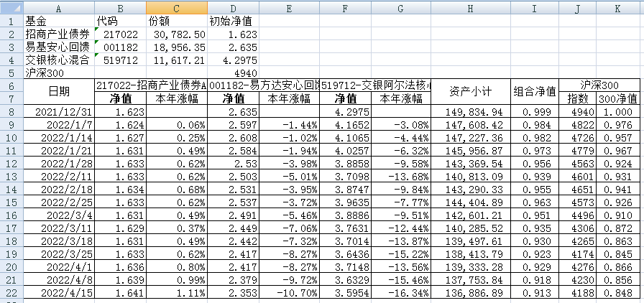Viewport: 644px width, 303px height.
Task: Select row 5 header
Action: click(11, 73)
